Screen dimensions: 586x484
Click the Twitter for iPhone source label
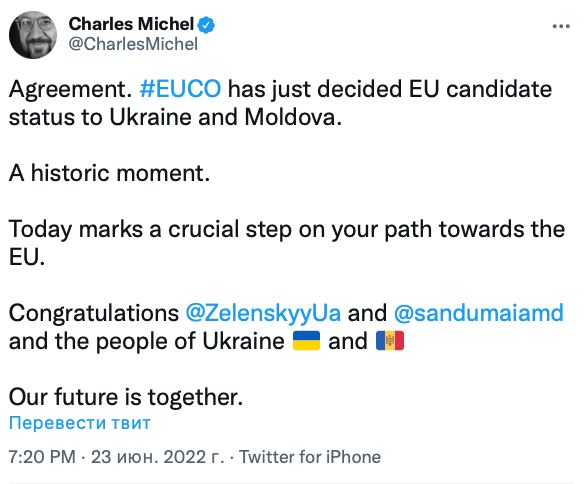[310, 457]
